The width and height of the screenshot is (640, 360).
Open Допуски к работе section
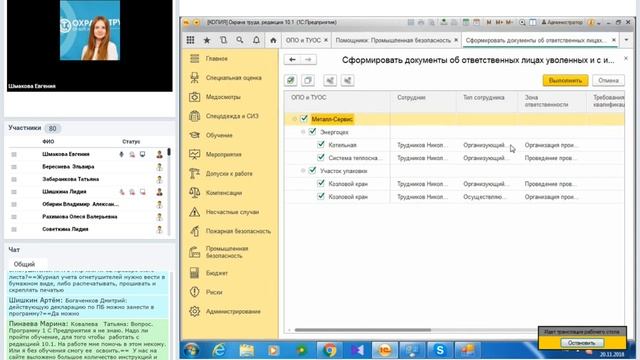tap(230, 173)
